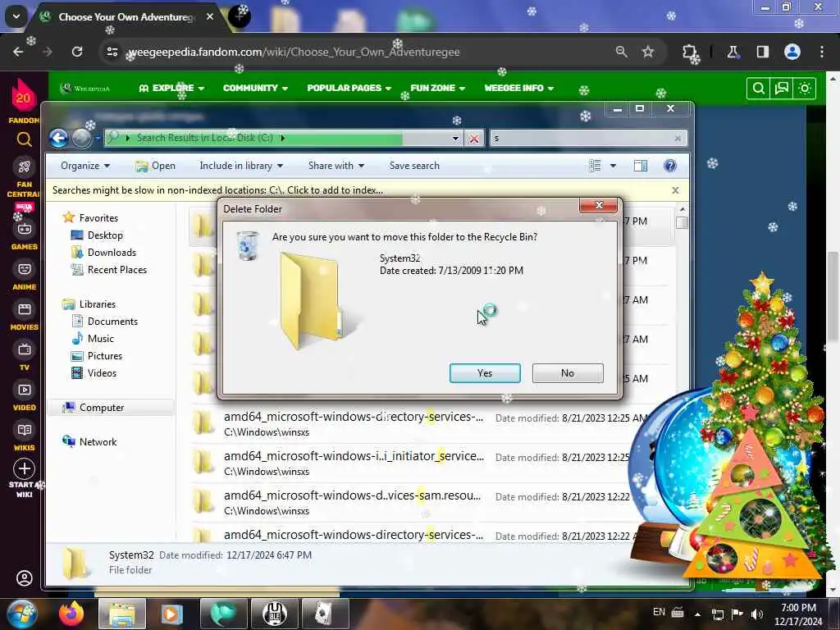
Task: Open the WEEGEE INFO menu
Action: click(519, 88)
